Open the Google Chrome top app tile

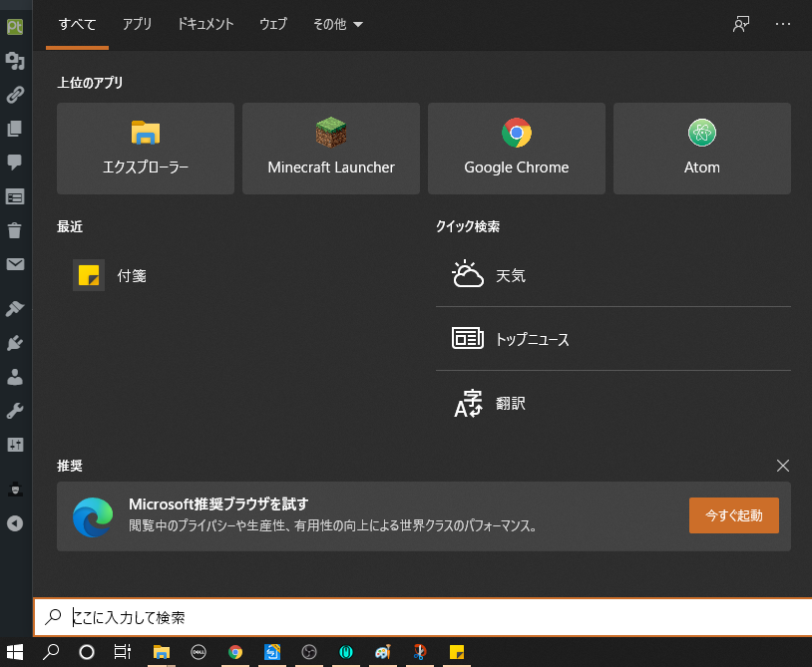tap(517, 148)
